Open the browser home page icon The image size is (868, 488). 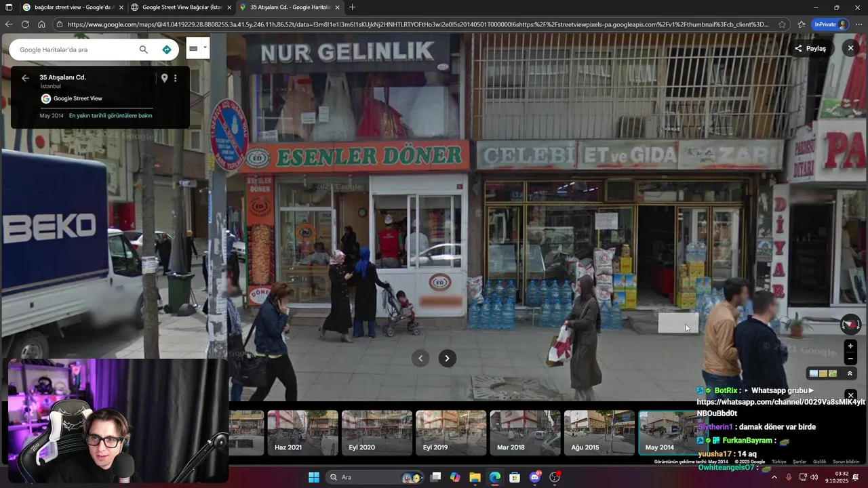41,24
